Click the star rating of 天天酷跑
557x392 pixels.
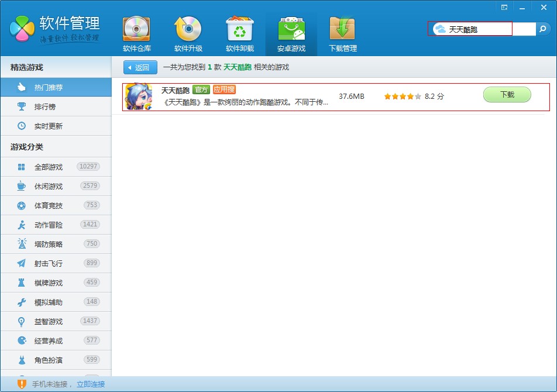click(x=403, y=97)
